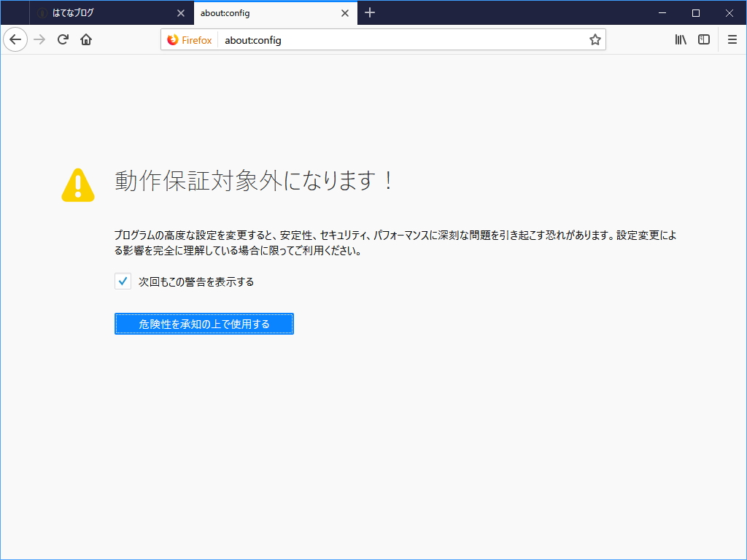
Task: Reload the current page
Action: point(61,39)
